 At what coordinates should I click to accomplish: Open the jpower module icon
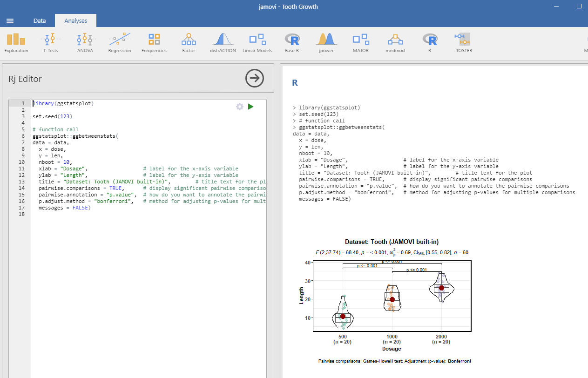[326, 42]
